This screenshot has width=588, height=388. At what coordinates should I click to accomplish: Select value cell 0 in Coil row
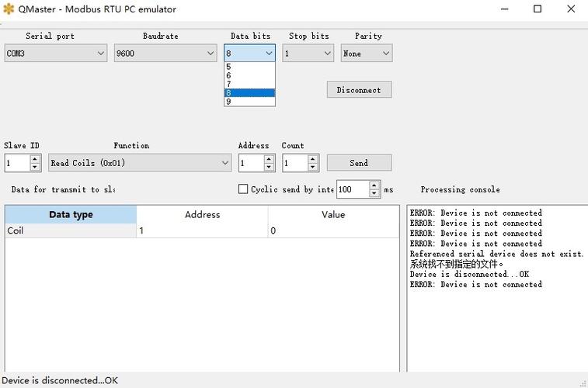pyautogui.click(x=333, y=230)
